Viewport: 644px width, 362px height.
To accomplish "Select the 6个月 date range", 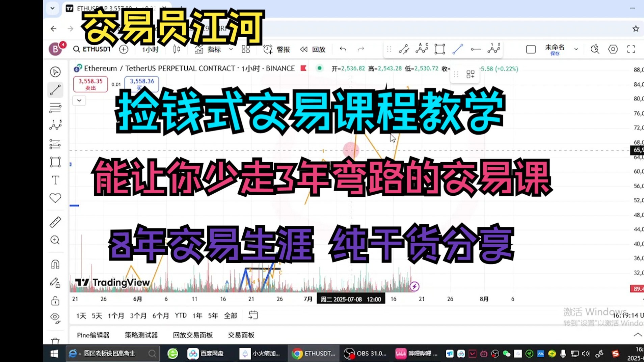I will click(161, 315).
